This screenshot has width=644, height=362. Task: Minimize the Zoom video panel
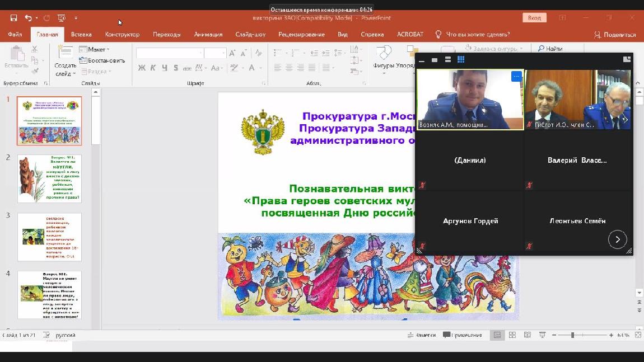pos(421,60)
